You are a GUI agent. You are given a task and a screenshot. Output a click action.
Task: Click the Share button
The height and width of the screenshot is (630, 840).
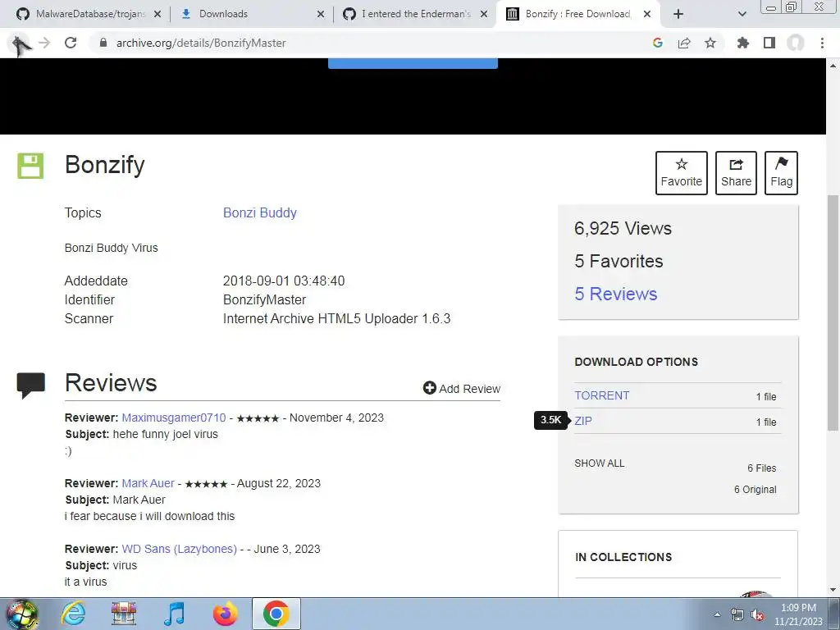pyautogui.click(x=736, y=173)
